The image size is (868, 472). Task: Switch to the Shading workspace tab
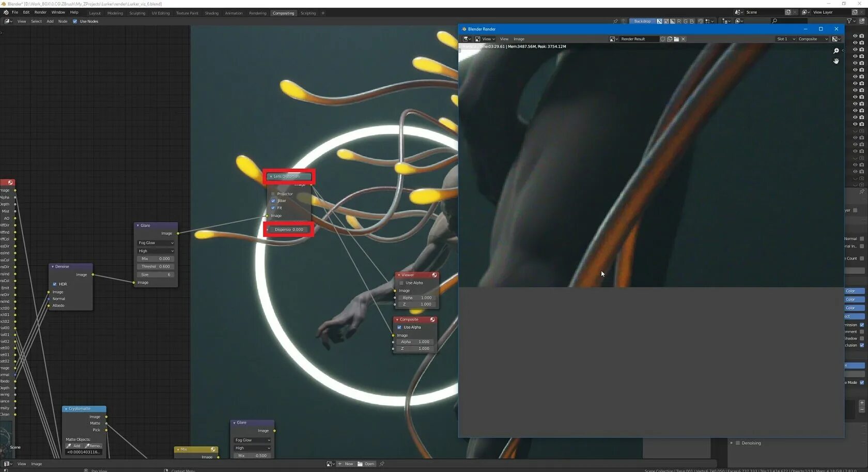(x=212, y=13)
